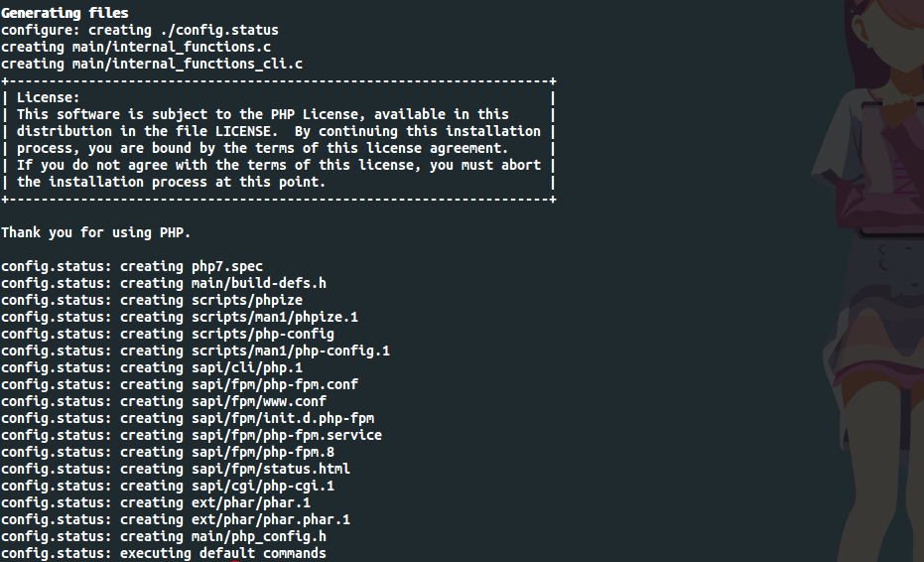Click 'ext/phar/phar.phar.1' path
The height and width of the screenshot is (562, 924).
271,519
